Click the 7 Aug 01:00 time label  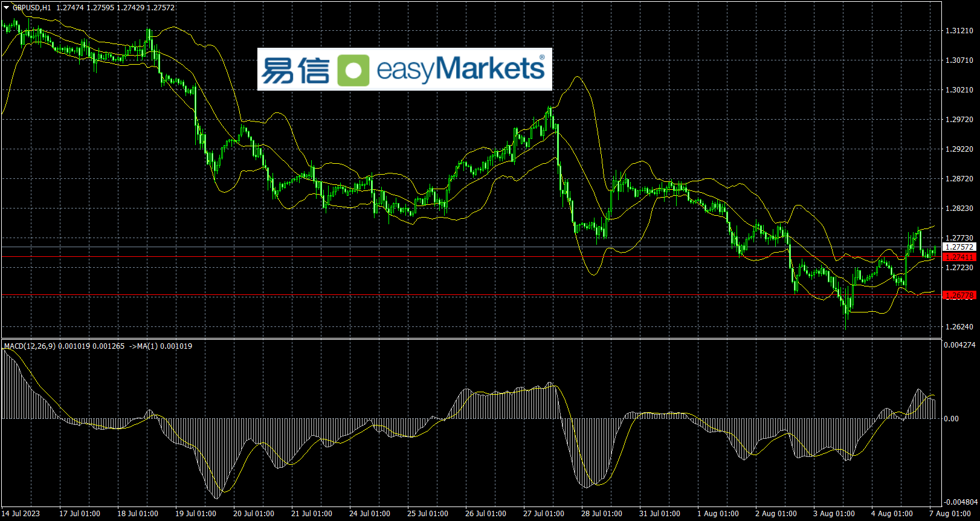[950, 514]
